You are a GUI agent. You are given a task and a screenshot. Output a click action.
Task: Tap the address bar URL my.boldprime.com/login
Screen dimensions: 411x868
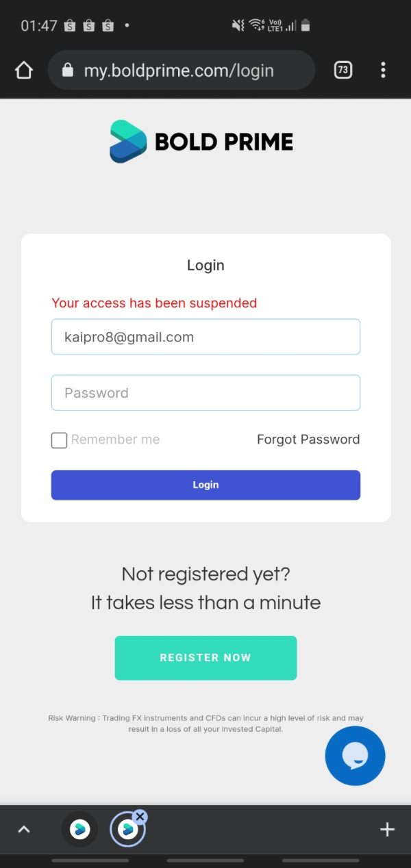(x=179, y=71)
